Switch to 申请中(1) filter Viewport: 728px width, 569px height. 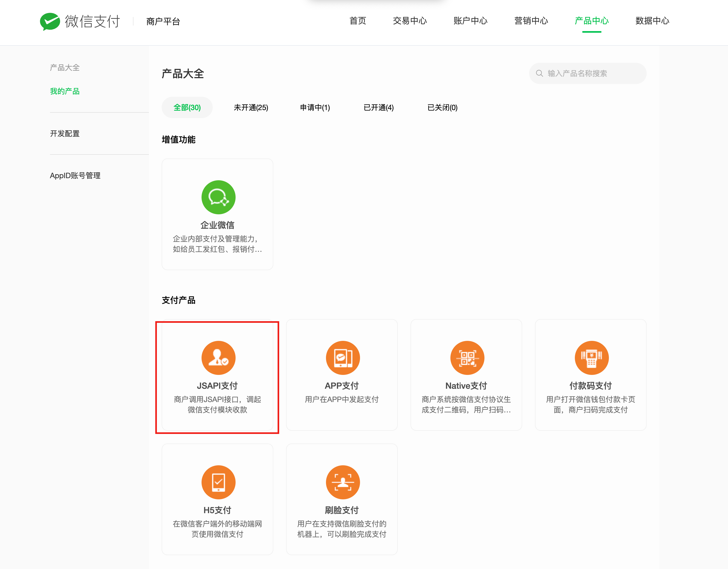314,107
